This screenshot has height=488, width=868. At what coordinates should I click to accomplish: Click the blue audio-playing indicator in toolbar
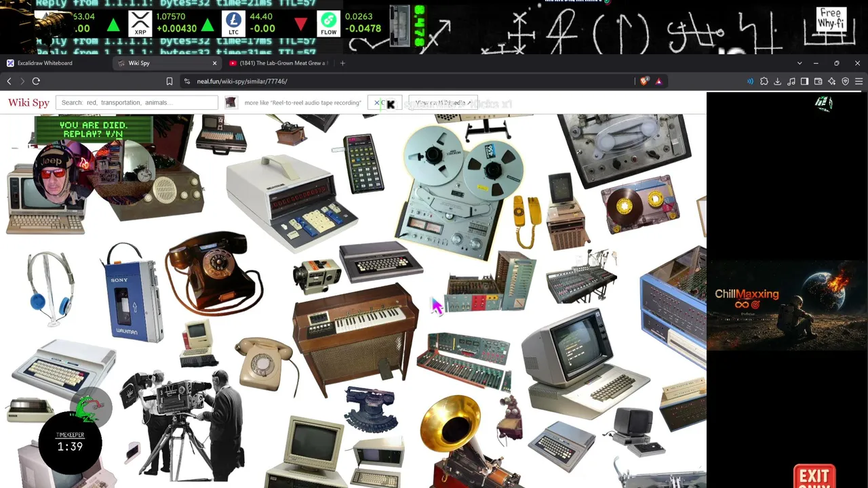750,81
